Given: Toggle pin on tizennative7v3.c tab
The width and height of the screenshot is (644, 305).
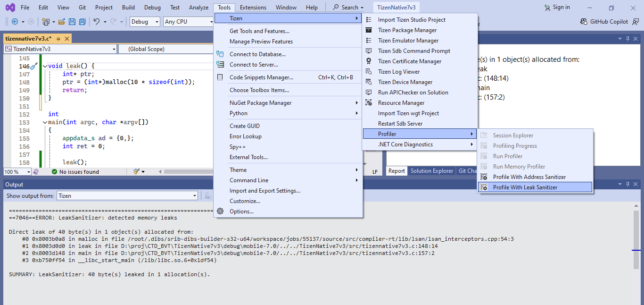Looking at the screenshot, I should point(58,39).
